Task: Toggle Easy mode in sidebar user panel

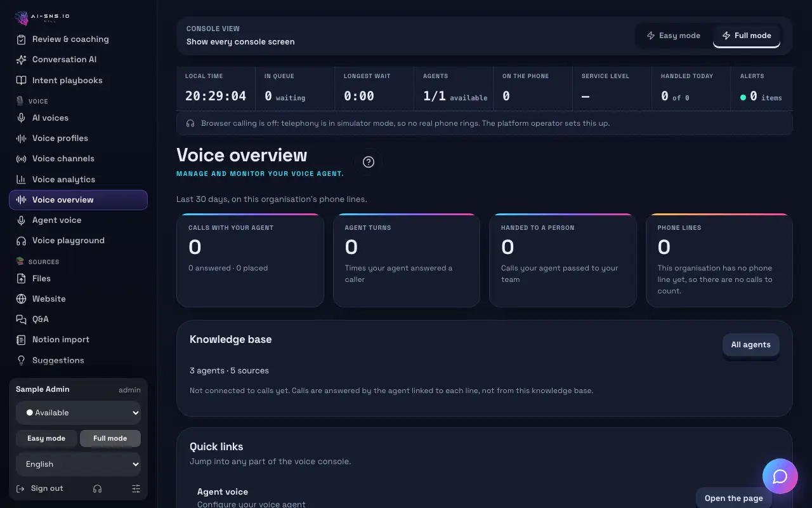Action: [46, 438]
